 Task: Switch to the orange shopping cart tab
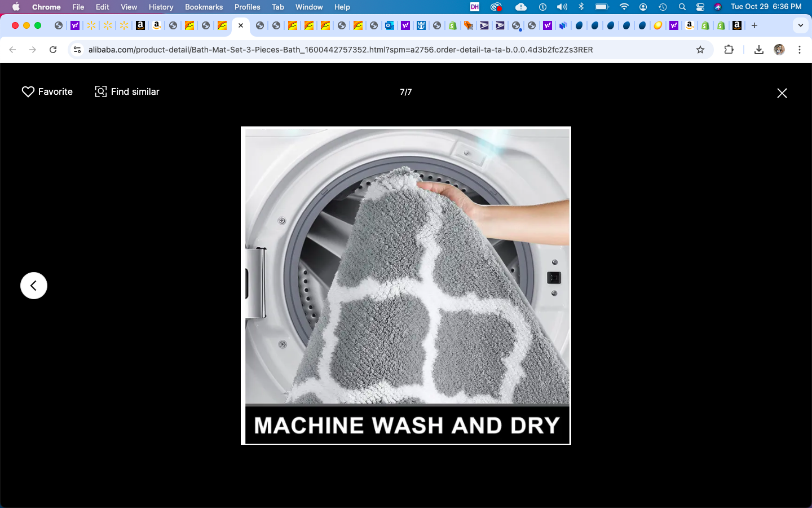pyautogui.click(x=469, y=25)
